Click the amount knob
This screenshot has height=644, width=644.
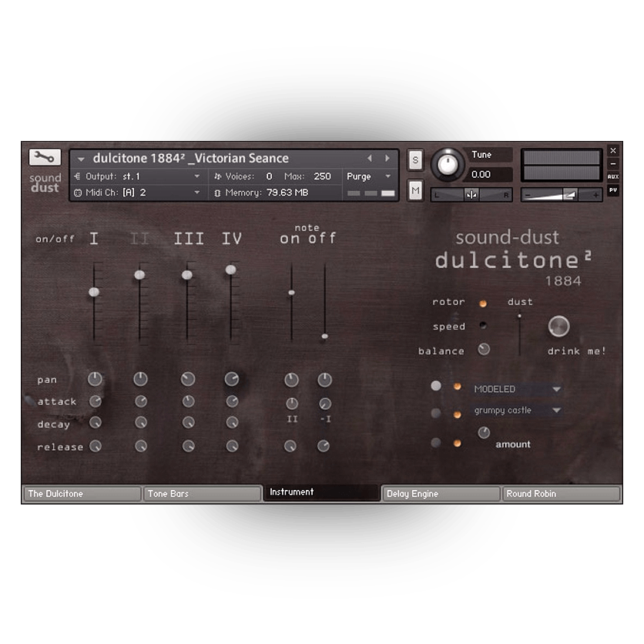tap(484, 432)
